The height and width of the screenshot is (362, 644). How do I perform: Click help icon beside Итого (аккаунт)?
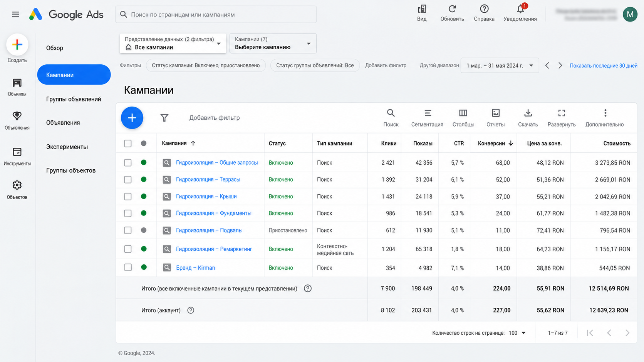(x=191, y=310)
